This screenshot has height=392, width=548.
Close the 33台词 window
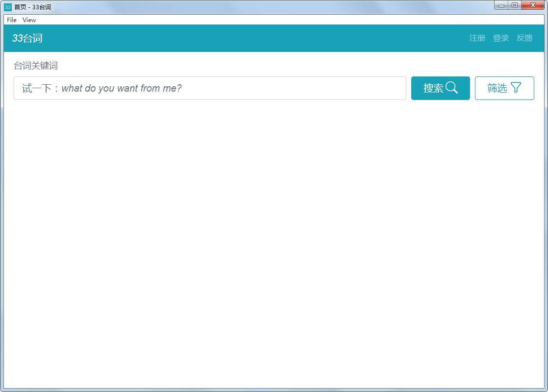pyautogui.click(x=533, y=5)
